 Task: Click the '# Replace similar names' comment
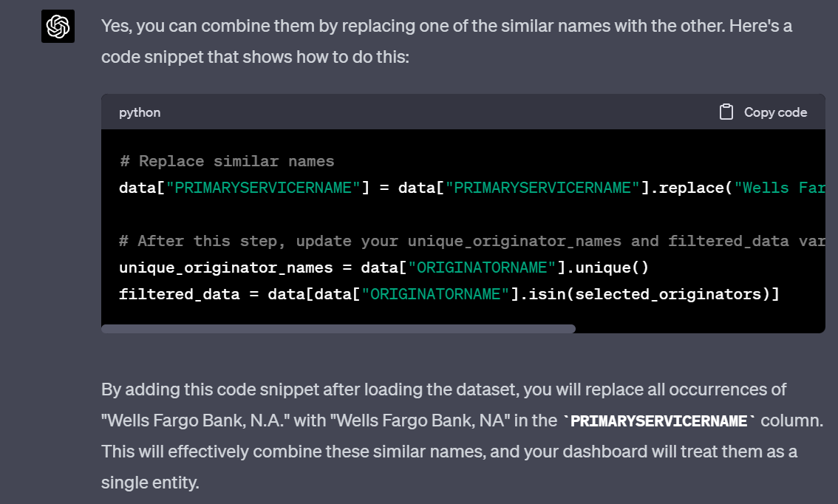click(x=227, y=161)
